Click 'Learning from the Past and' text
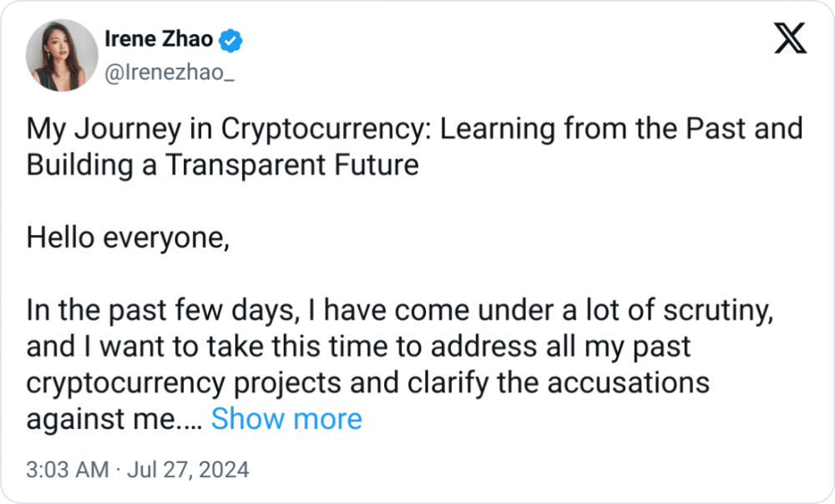The height and width of the screenshot is (504, 835). pos(621,129)
